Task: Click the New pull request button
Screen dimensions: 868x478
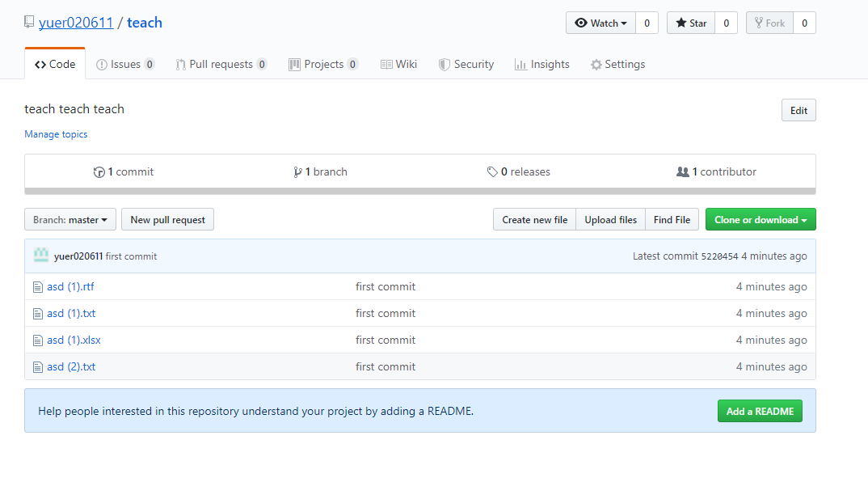Action: click(168, 219)
